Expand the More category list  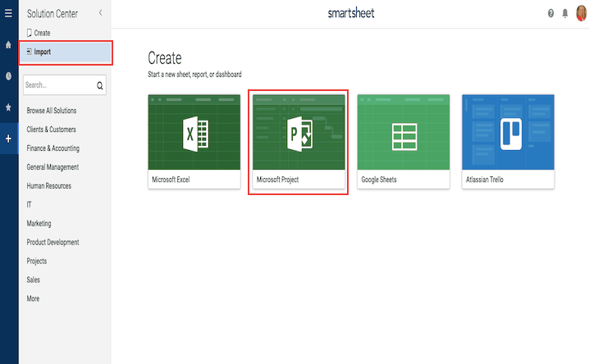coord(33,298)
